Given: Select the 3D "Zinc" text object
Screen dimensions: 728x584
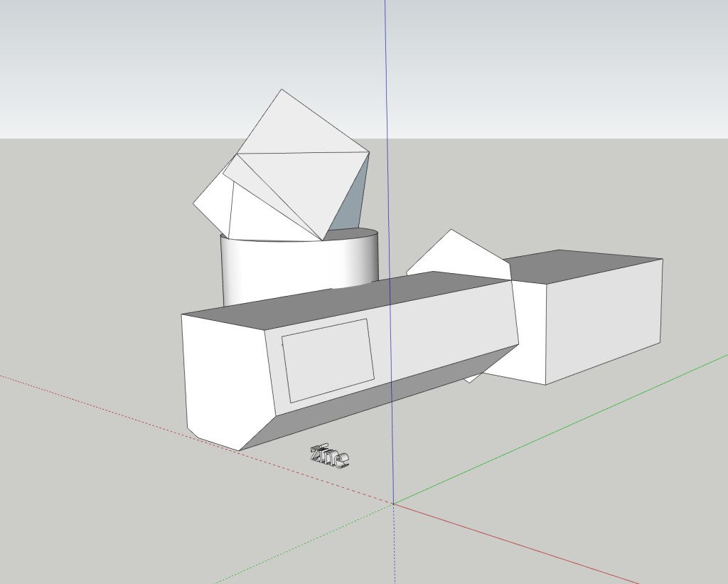Looking at the screenshot, I should [x=329, y=456].
